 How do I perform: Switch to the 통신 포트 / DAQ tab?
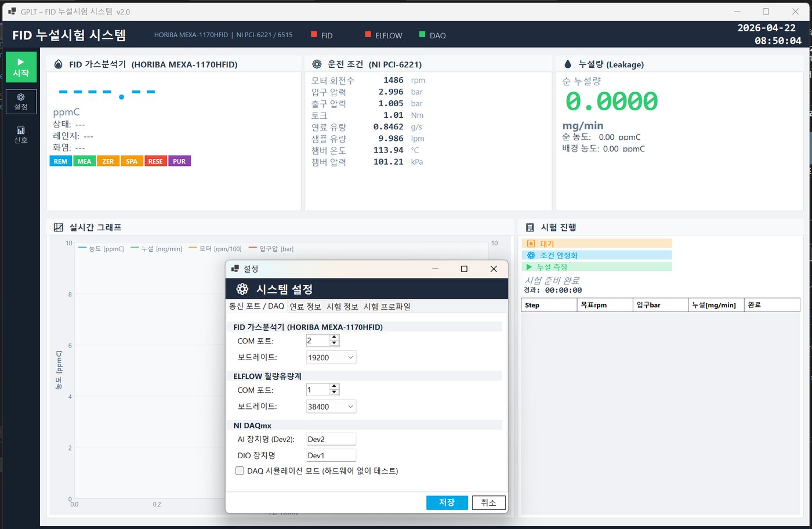[256, 306]
